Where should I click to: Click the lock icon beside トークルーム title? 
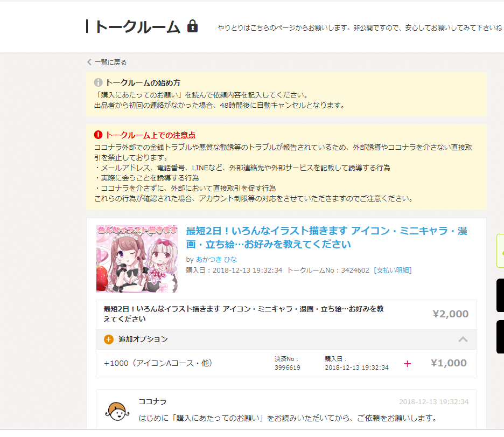(x=193, y=26)
